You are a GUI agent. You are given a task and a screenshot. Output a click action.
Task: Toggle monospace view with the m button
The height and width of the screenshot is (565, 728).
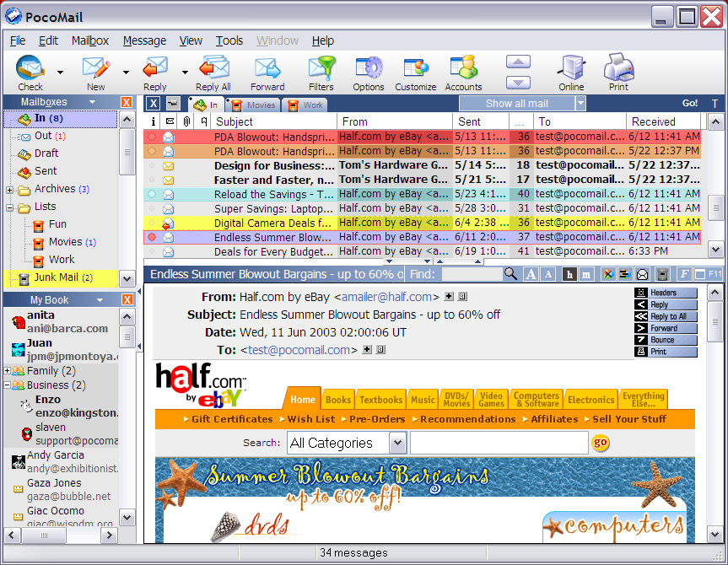click(x=586, y=274)
